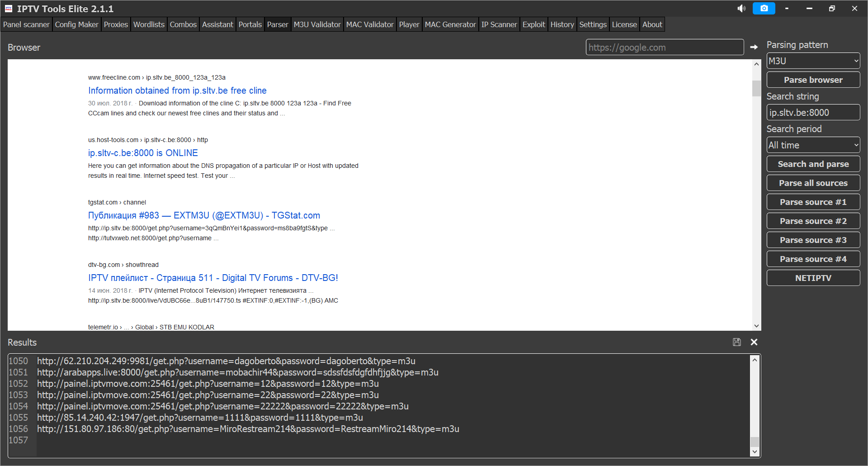Switch to the Player tab

tap(409, 24)
